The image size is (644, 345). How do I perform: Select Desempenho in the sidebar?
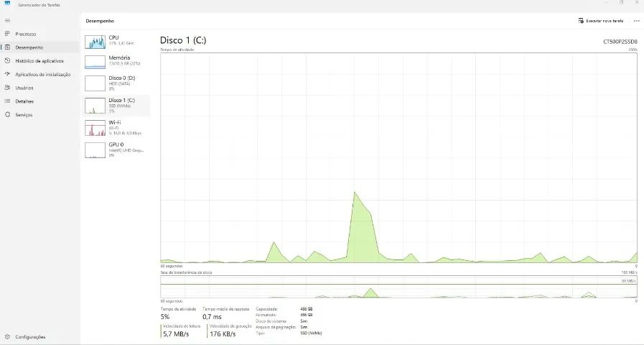(39, 47)
